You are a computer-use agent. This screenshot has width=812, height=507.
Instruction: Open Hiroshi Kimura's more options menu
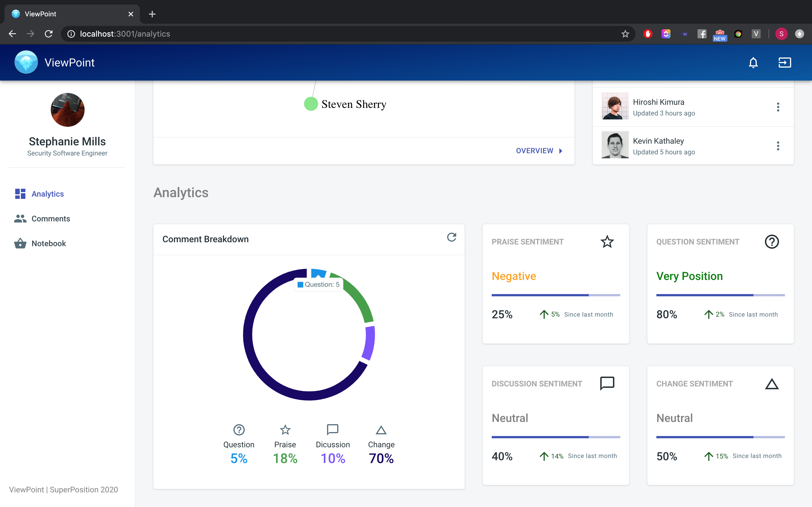(778, 107)
